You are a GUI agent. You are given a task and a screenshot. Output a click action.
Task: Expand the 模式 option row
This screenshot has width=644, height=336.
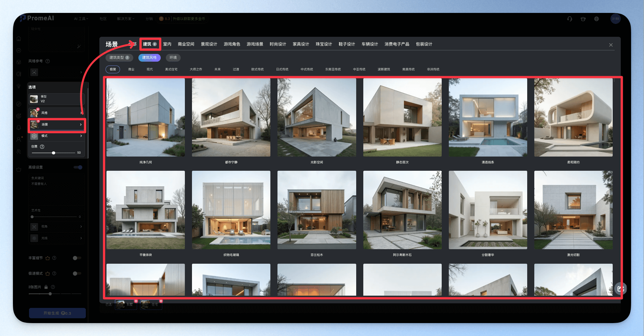tap(57, 136)
